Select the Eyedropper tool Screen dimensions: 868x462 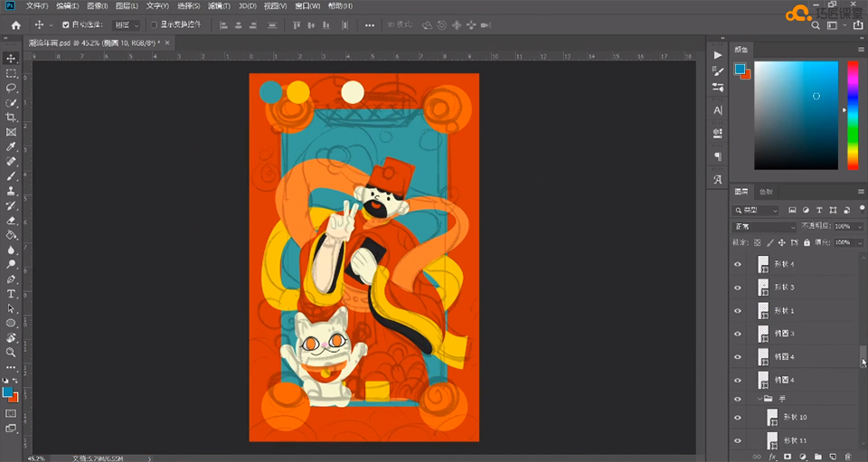click(11, 146)
